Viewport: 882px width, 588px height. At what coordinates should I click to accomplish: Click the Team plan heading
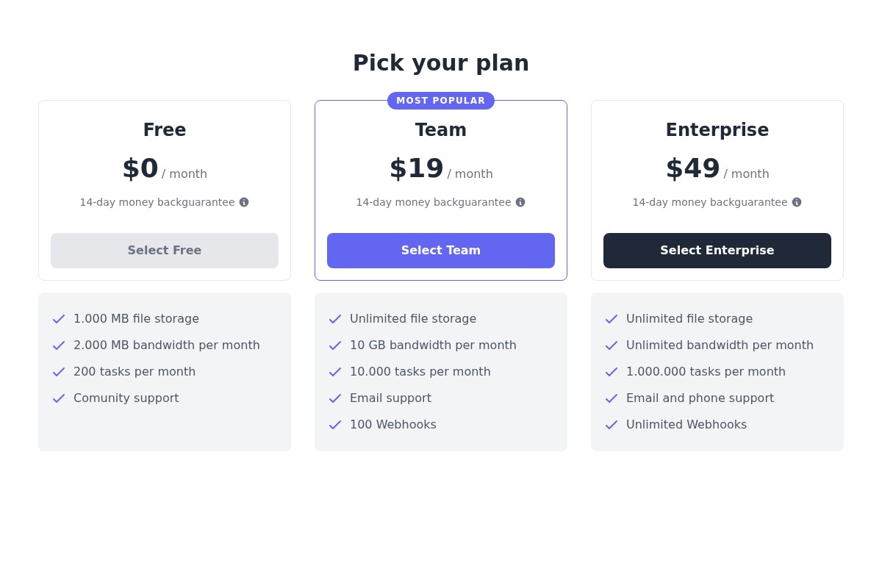tap(441, 130)
